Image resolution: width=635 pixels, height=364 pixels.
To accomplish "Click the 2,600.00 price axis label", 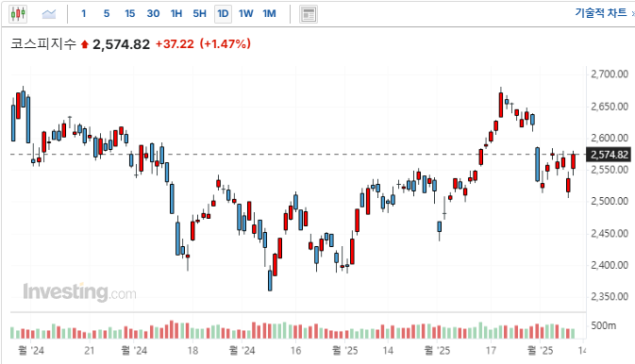I will [x=610, y=138].
